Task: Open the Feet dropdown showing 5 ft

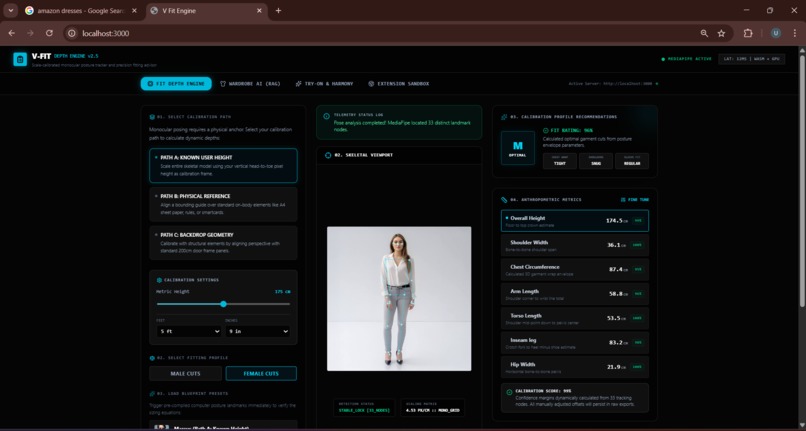Action: tap(188, 331)
